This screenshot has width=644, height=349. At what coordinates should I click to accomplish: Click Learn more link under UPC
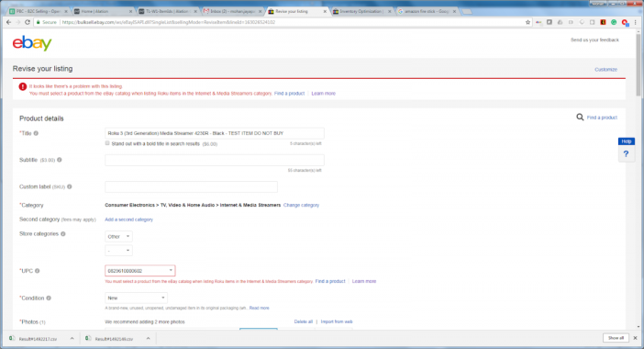click(364, 281)
